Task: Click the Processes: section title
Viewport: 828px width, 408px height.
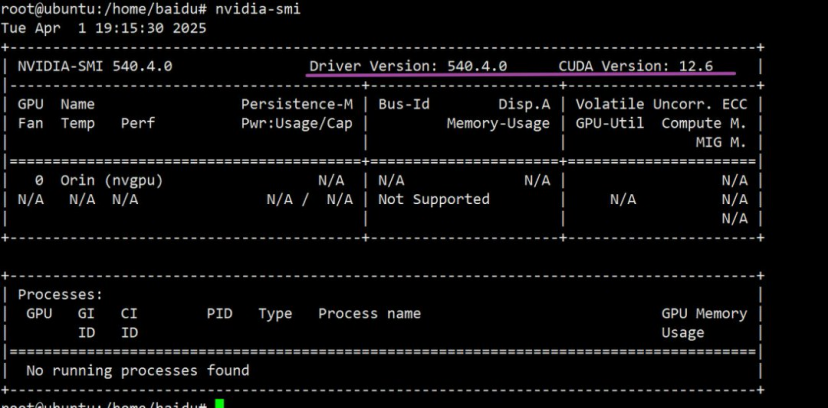Action: pos(60,295)
